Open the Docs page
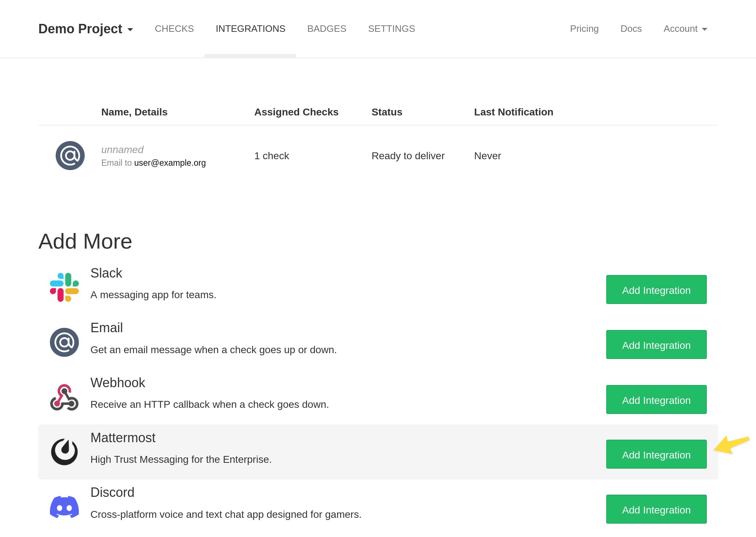The image size is (756, 537). pos(631,29)
